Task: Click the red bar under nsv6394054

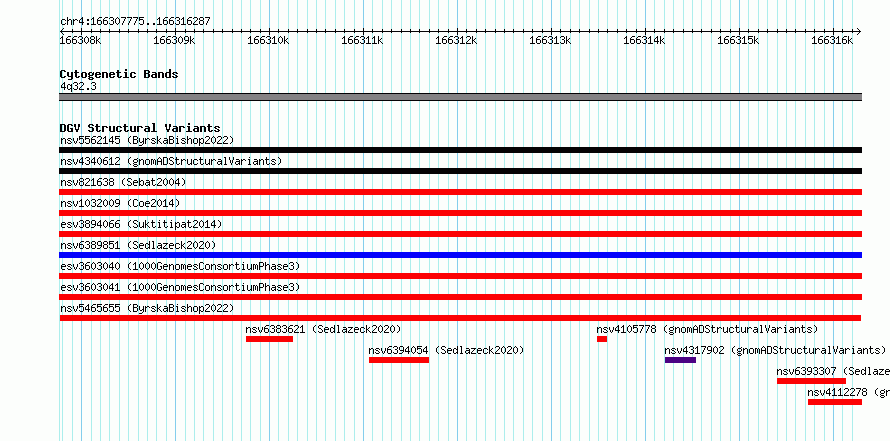Action: [x=399, y=360]
